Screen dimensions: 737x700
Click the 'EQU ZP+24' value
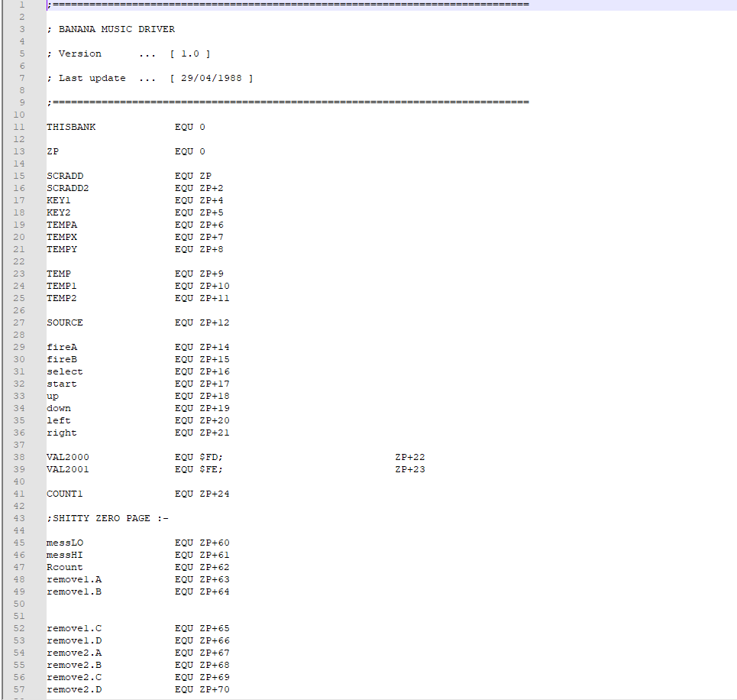coord(202,494)
